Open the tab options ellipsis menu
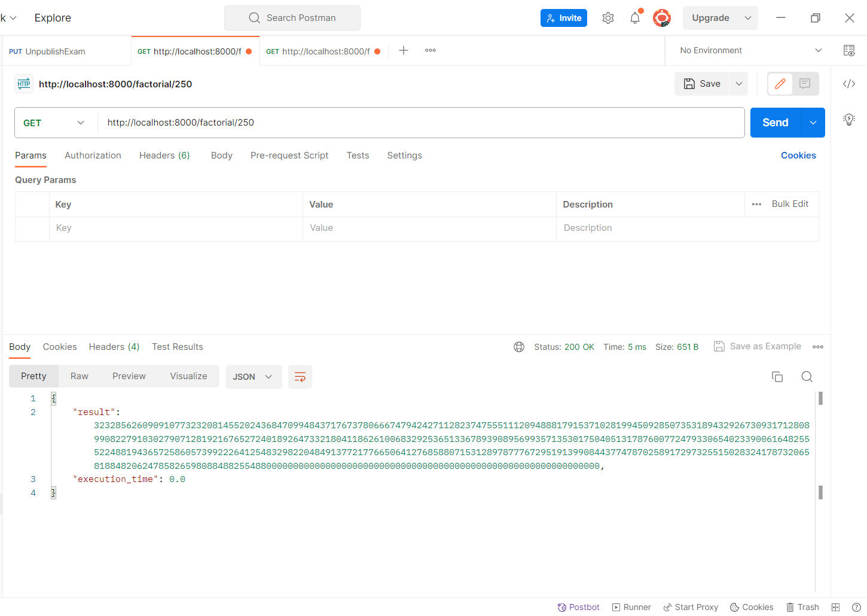The image size is (867, 616). click(x=431, y=50)
